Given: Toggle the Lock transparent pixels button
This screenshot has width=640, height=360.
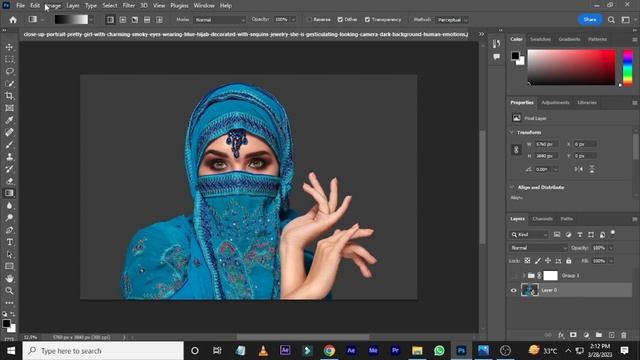Looking at the screenshot, I should pyautogui.click(x=527, y=261).
